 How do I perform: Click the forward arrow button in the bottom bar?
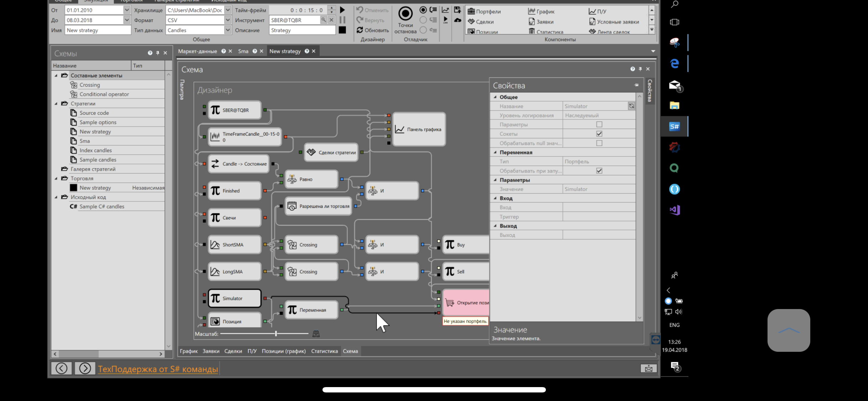coord(85,368)
